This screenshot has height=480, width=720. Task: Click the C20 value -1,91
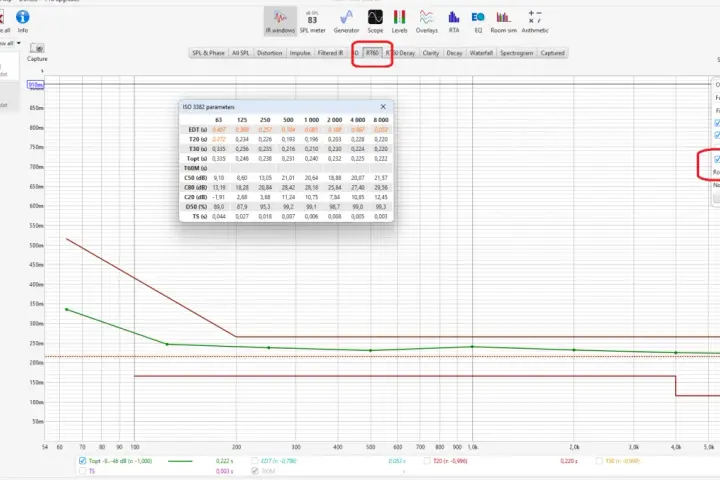(x=219, y=197)
